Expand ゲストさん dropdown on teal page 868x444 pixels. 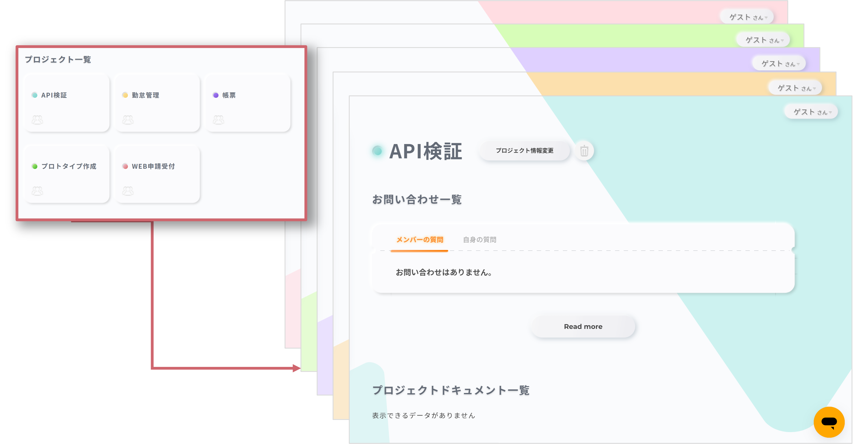click(812, 112)
